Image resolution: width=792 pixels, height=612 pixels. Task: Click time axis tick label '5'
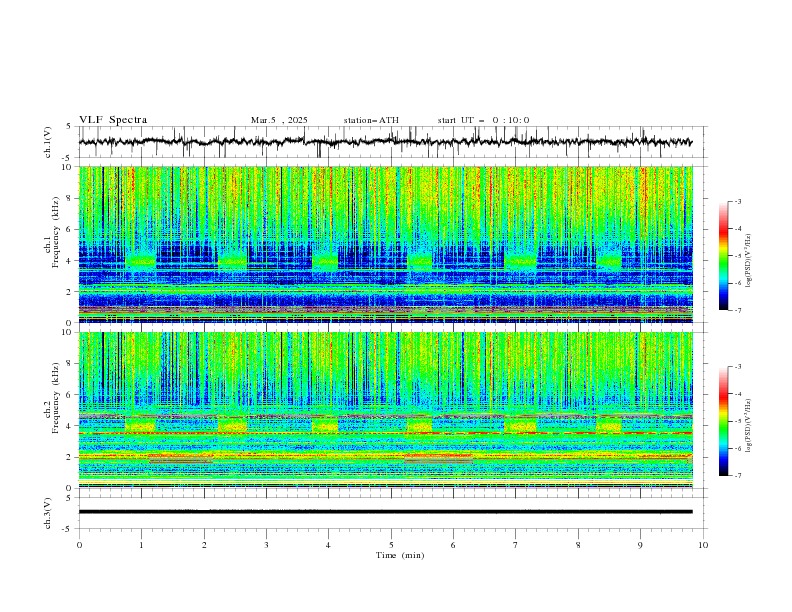coord(391,545)
